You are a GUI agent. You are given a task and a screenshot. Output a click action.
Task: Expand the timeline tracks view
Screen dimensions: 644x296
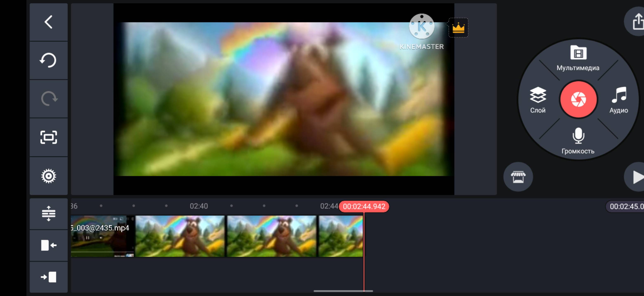coord(48,214)
